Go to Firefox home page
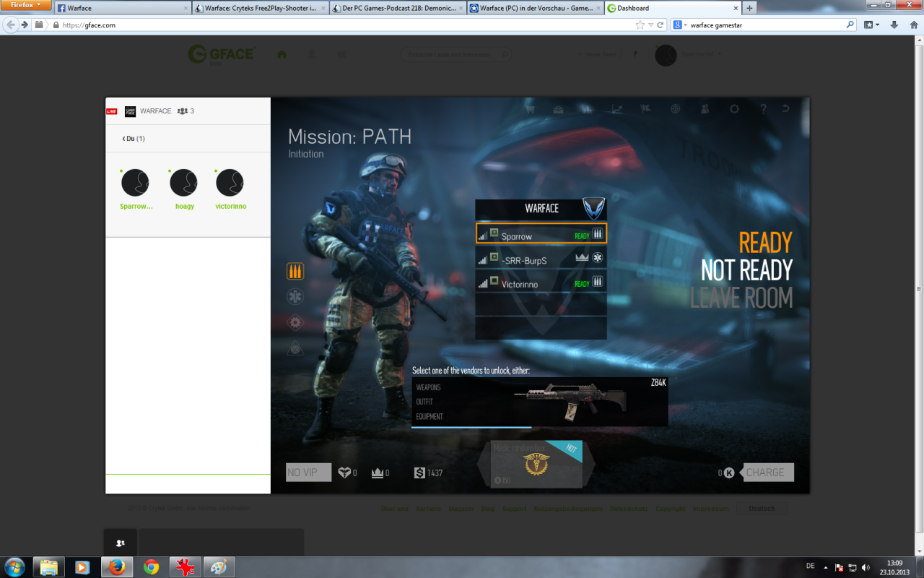Screen dimensions: 924x578 pyautogui.click(x=912, y=25)
